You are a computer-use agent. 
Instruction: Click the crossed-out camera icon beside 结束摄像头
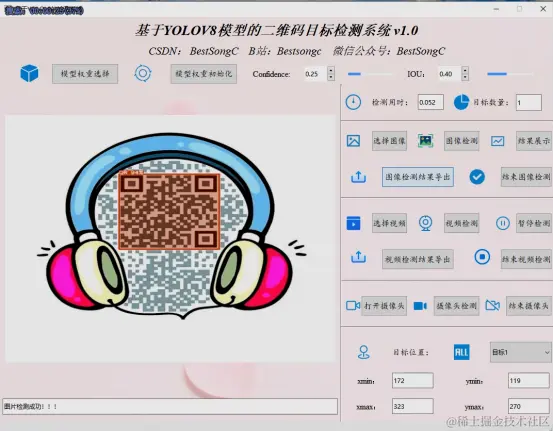point(493,305)
